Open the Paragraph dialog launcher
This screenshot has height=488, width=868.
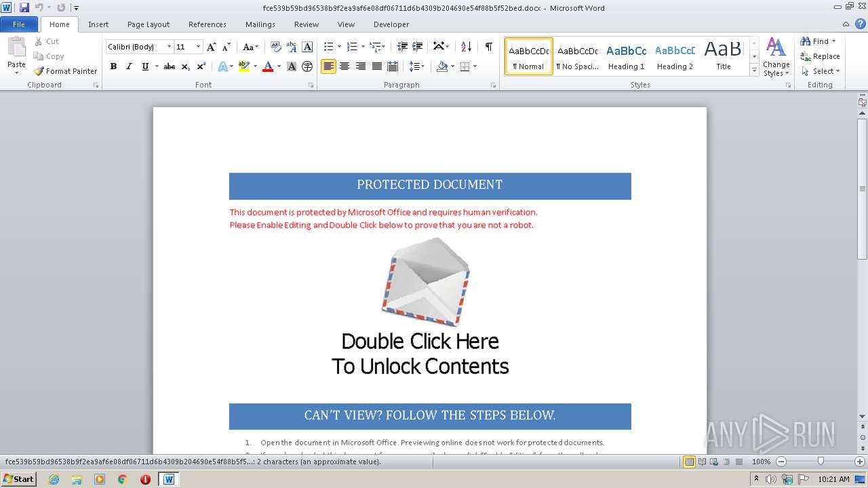(495, 85)
